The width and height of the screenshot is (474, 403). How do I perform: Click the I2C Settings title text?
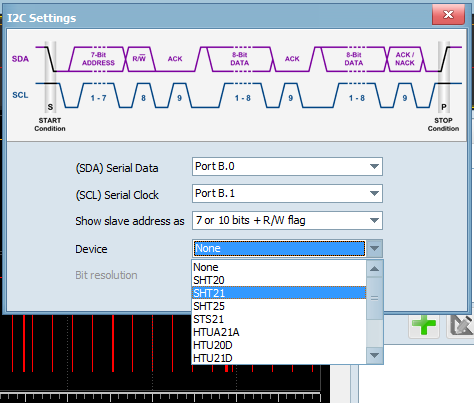coord(42,18)
